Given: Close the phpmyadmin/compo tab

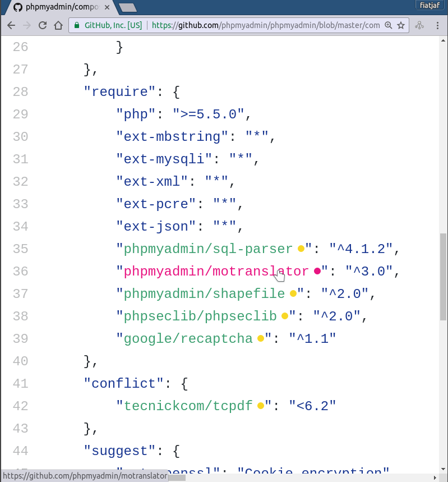Looking at the screenshot, I should 107,7.
